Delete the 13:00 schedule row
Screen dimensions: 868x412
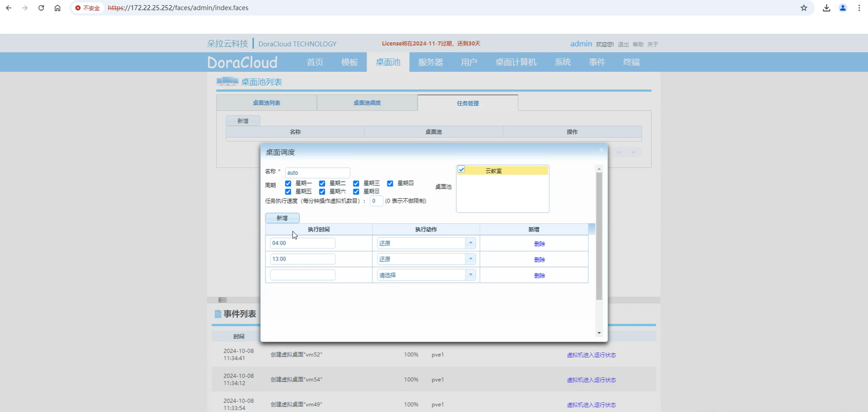coord(539,260)
